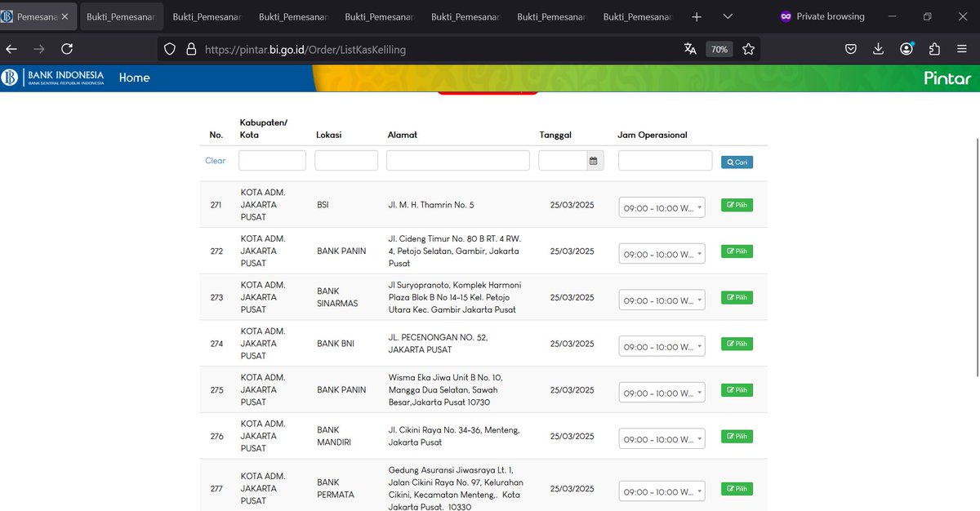Open the extensions menu icon
980x511 pixels.
pos(934,49)
